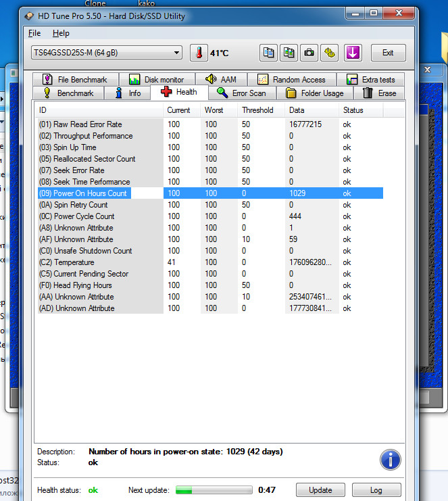This screenshot has height=501, width=448.
Task: Click the Current column header
Action: 182,110
